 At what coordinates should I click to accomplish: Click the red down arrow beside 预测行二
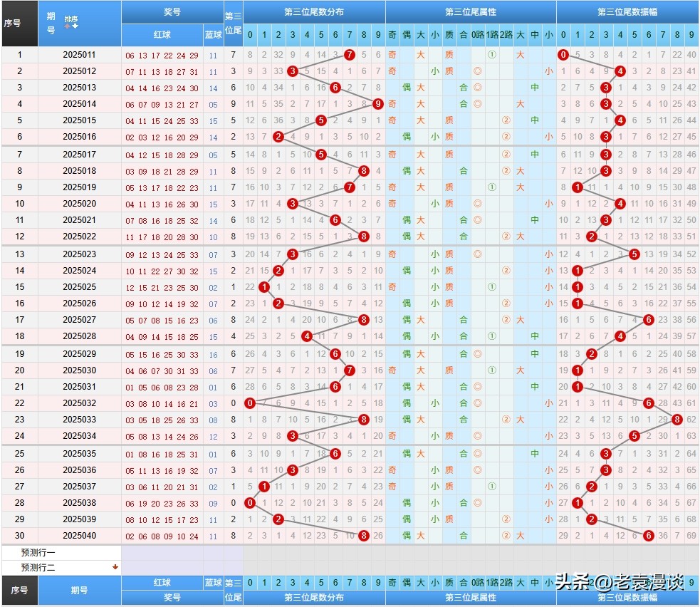115,568
